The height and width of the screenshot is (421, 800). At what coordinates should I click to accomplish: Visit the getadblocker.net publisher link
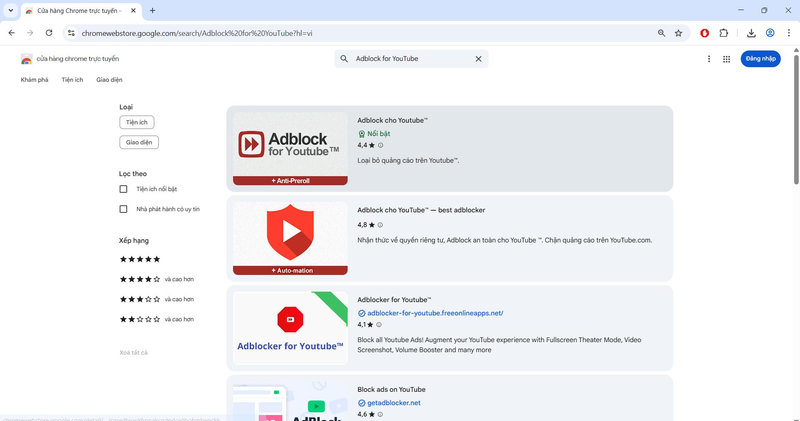point(394,403)
